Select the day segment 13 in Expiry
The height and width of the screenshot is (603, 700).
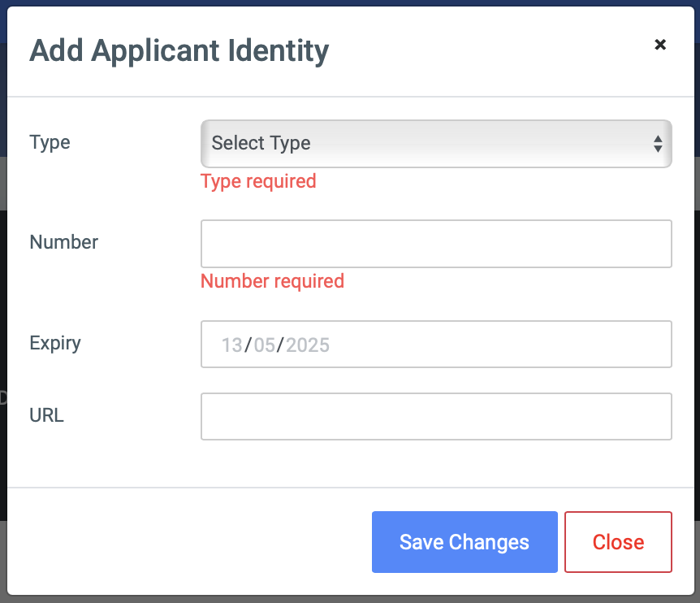(232, 345)
